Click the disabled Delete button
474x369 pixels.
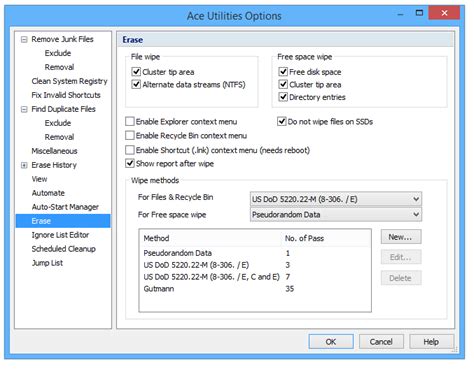[x=401, y=278]
